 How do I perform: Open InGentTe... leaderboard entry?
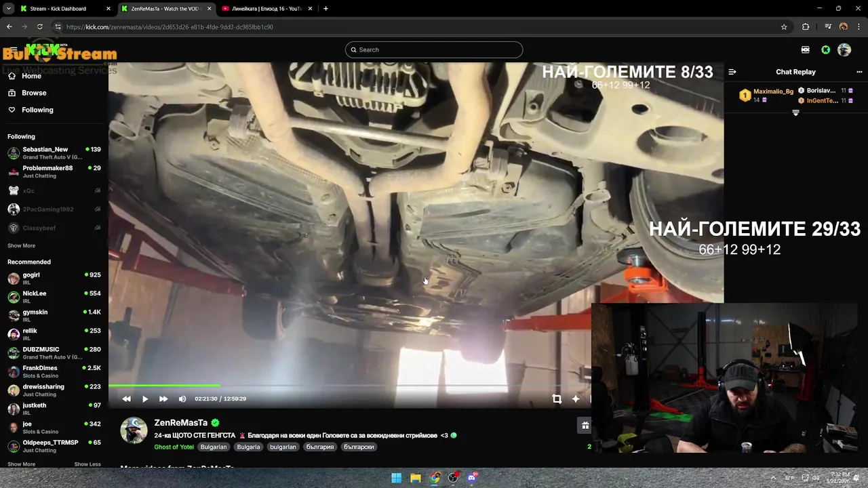(825, 100)
